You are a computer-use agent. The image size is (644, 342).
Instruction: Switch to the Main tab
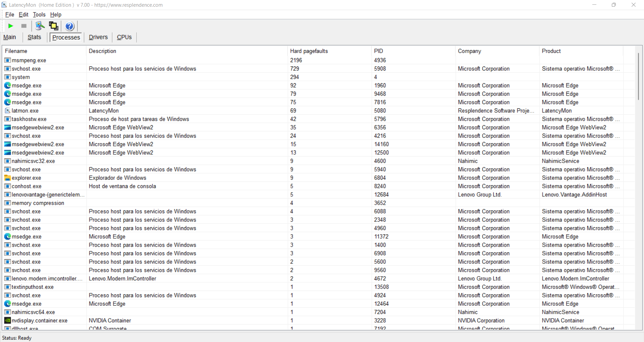point(10,37)
